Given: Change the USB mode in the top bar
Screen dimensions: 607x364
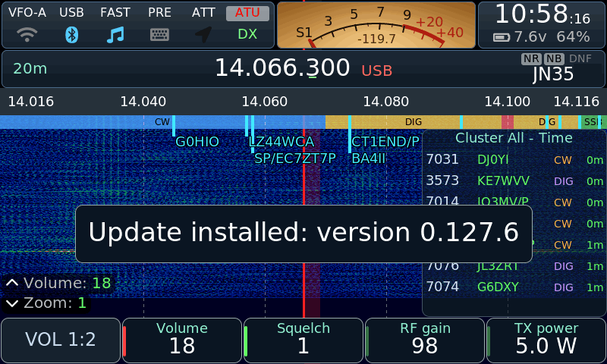Looking at the screenshot, I should [x=71, y=12].
